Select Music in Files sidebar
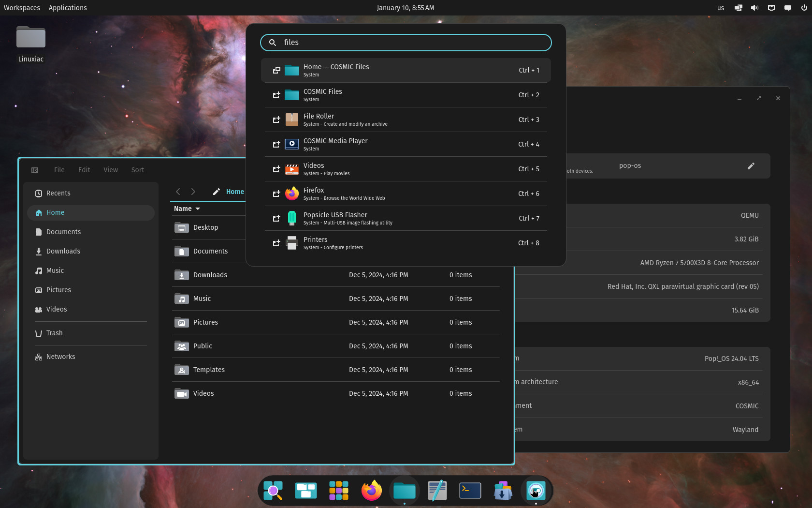The width and height of the screenshot is (812, 508). tap(91, 270)
